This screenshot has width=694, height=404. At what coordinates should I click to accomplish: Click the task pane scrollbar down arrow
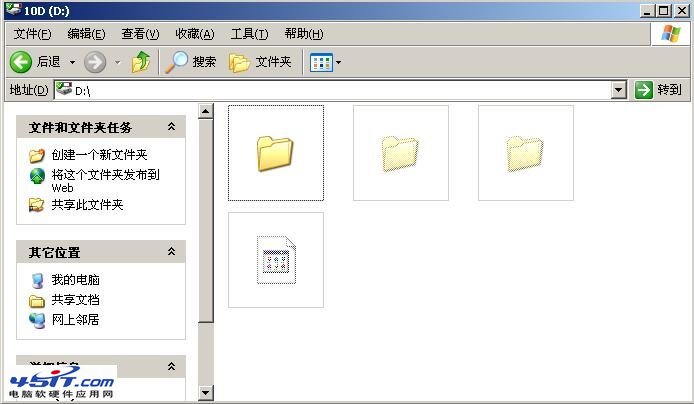[206, 393]
